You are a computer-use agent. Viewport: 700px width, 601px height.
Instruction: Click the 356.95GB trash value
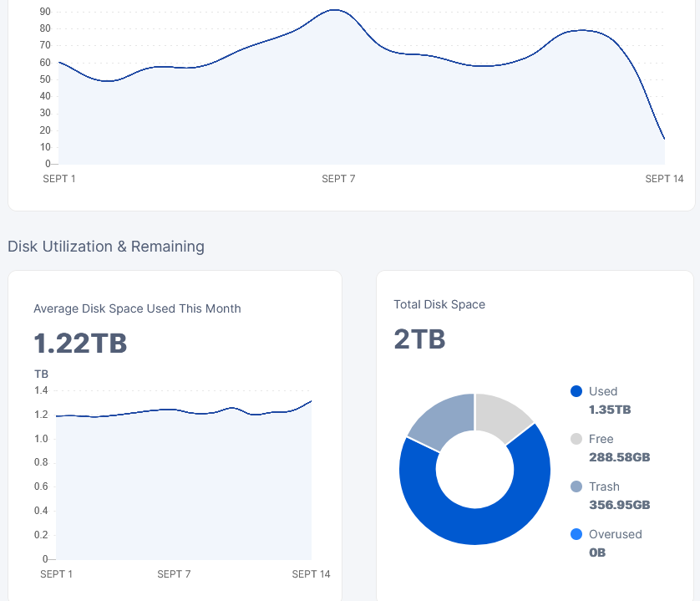[619, 505]
